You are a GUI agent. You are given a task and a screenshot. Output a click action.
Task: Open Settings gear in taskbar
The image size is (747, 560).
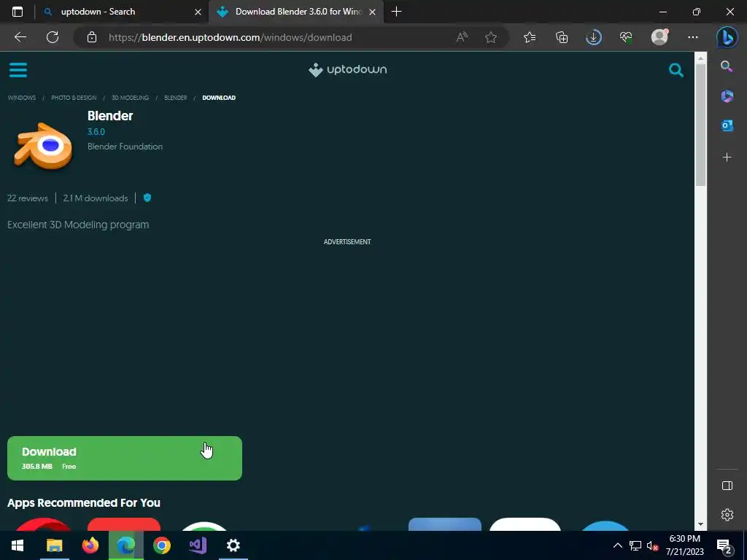[x=233, y=545]
